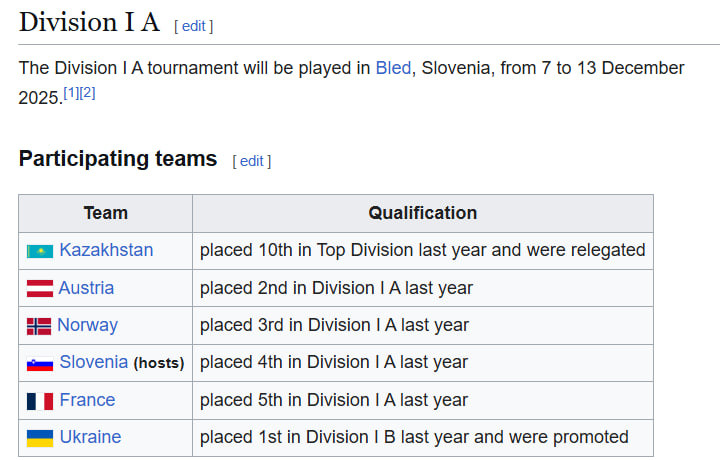Click the Qualification column header
The width and height of the screenshot is (726, 460).
click(422, 213)
